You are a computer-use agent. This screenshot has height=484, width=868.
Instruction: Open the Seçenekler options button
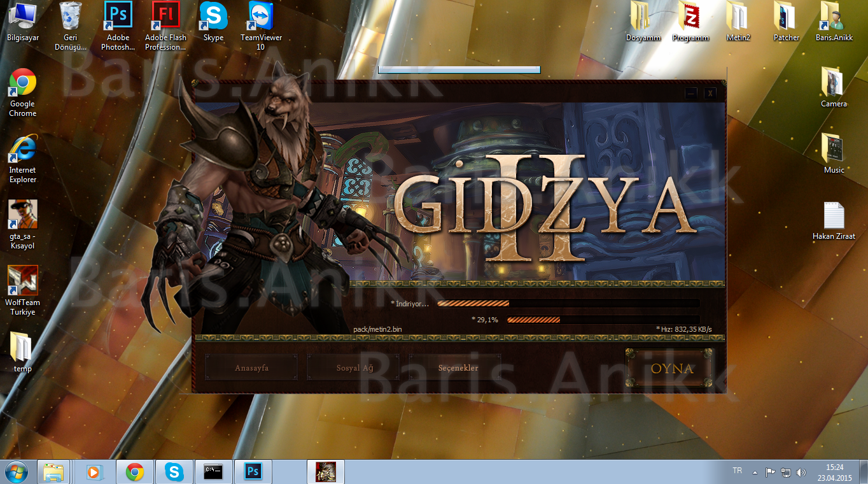click(x=456, y=368)
